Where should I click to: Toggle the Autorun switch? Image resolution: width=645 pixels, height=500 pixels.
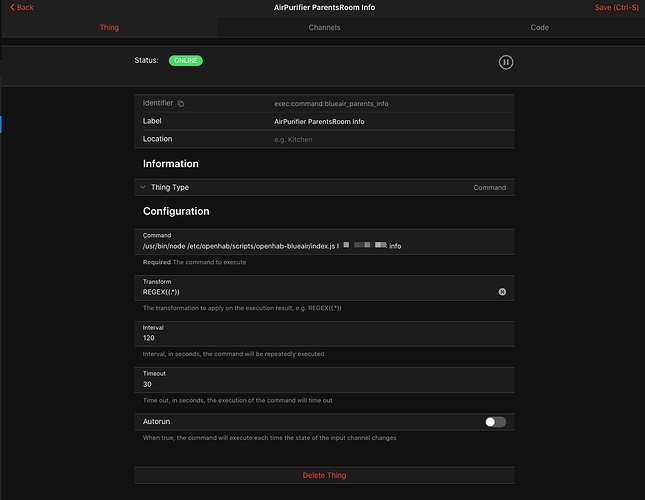pos(495,422)
